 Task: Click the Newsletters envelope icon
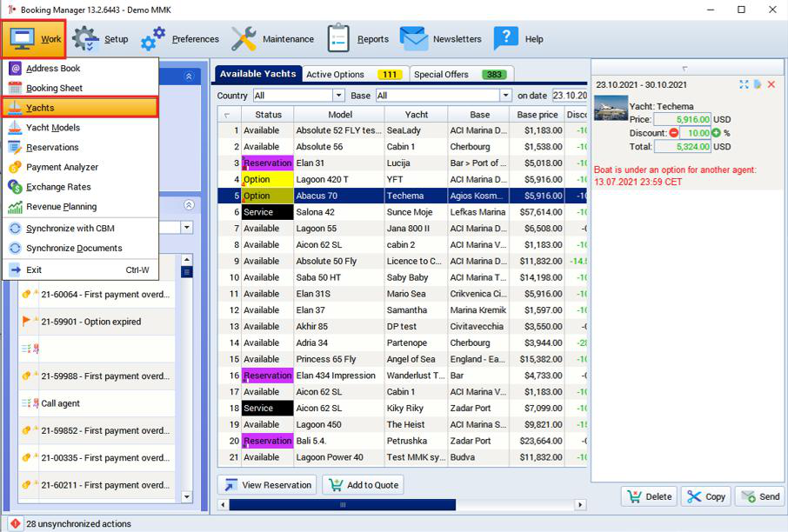(x=414, y=38)
